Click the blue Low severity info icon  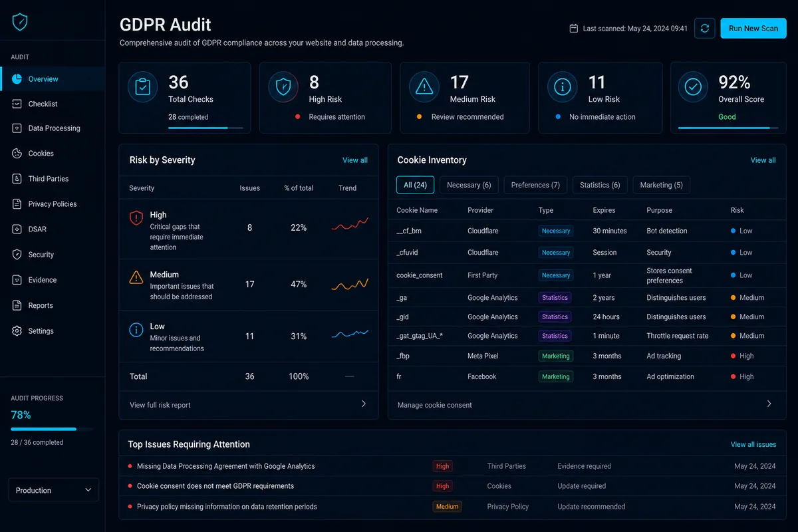click(x=136, y=329)
